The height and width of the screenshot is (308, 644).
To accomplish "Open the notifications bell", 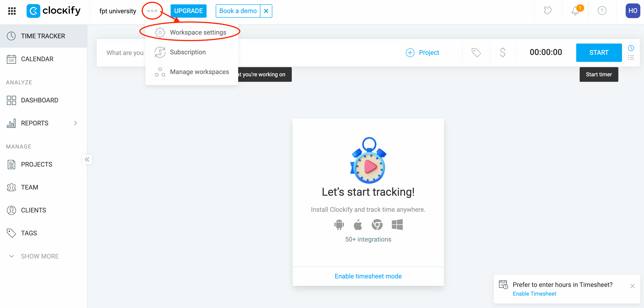I will click(576, 11).
